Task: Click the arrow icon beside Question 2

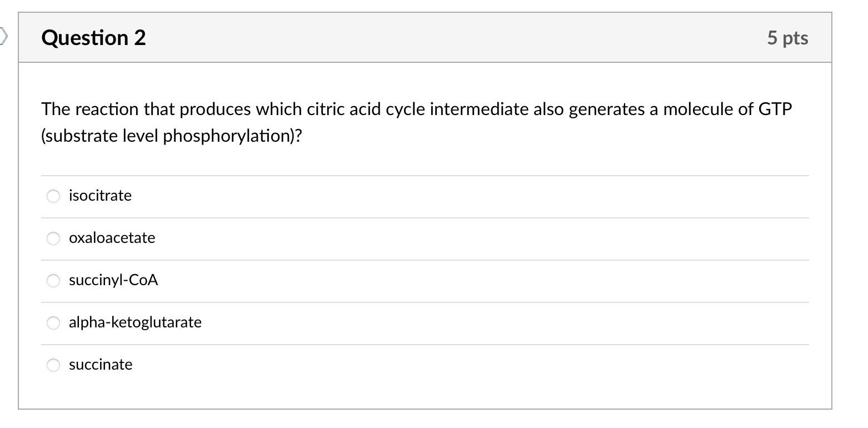Action: point(3,37)
